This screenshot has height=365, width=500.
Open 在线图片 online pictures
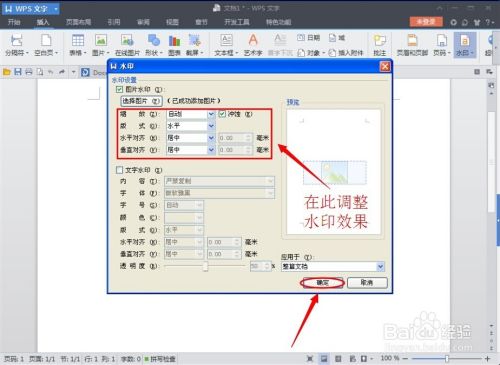pos(127,44)
